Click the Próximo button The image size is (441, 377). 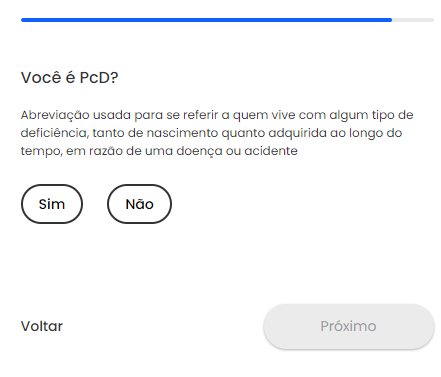[349, 326]
